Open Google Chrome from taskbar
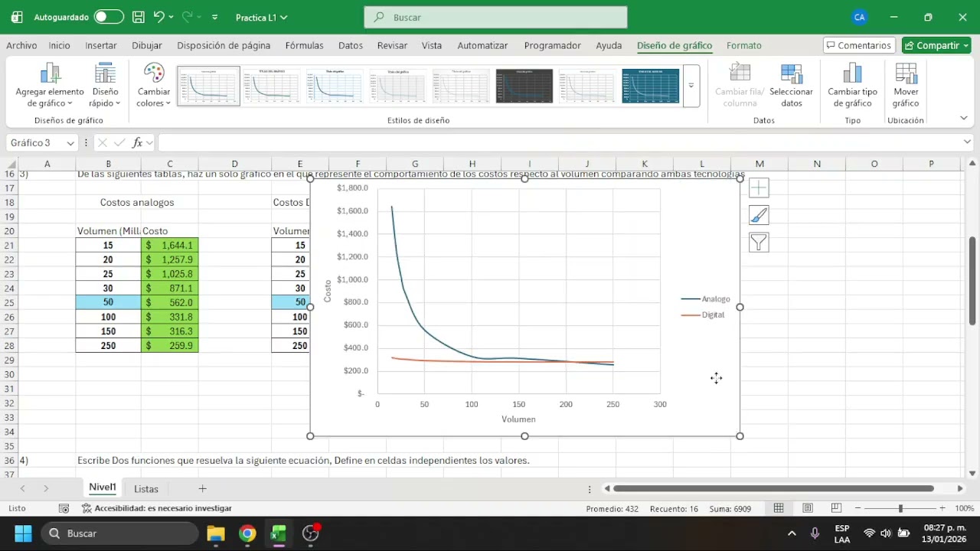Screen dimensions: 980x551 point(247,533)
